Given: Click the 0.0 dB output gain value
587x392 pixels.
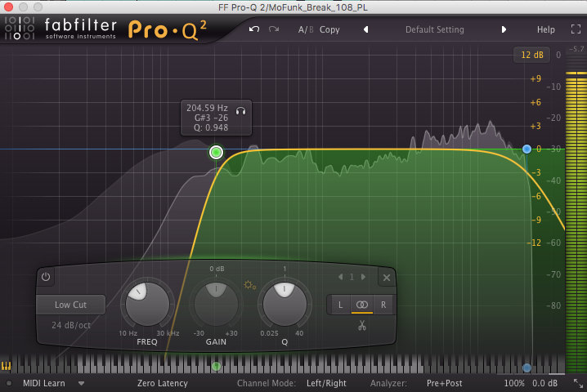Looking at the screenshot, I should click(544, 383).
